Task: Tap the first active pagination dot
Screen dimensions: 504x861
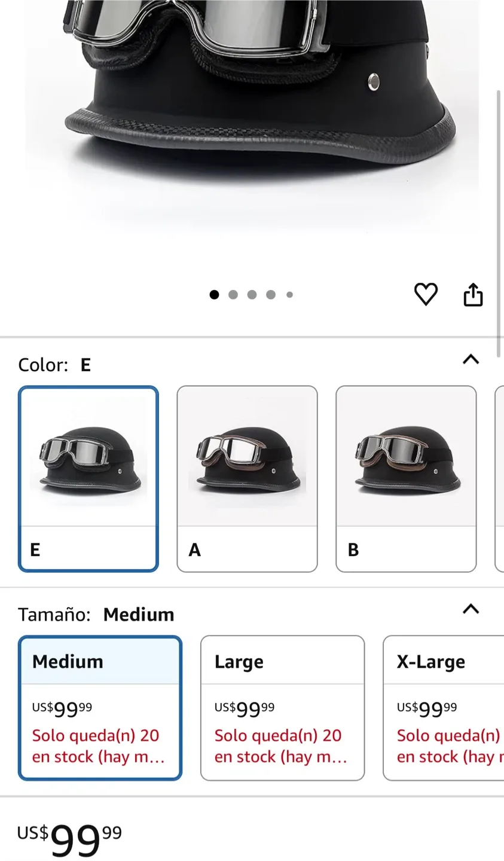Action: pos(214,295)
